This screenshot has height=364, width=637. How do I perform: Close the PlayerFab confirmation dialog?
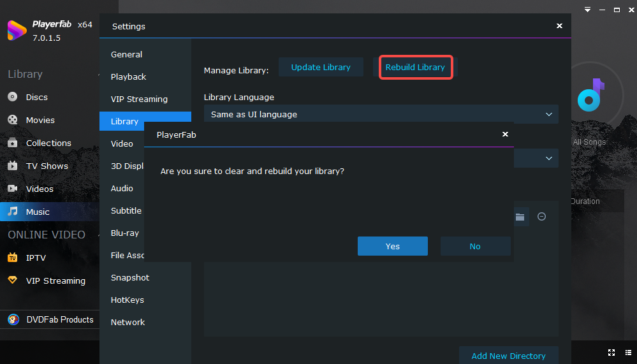click(x=506, y=134)
